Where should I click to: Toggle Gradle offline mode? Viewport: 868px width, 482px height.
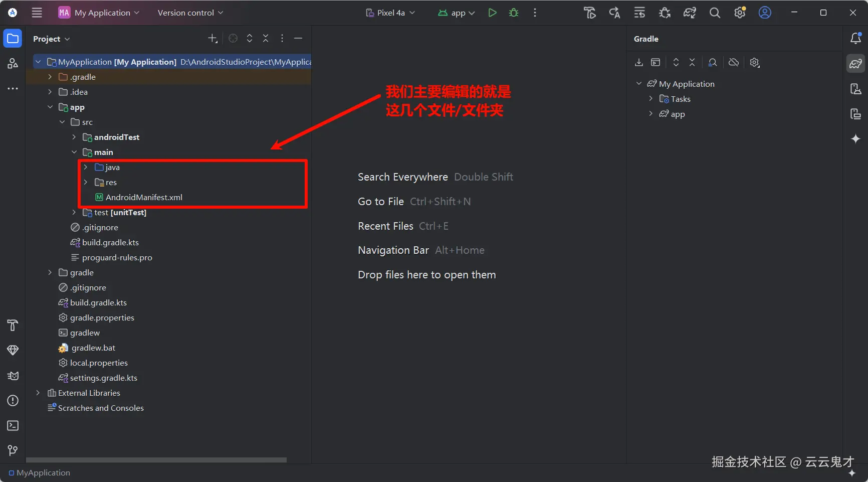coord(734,63)
